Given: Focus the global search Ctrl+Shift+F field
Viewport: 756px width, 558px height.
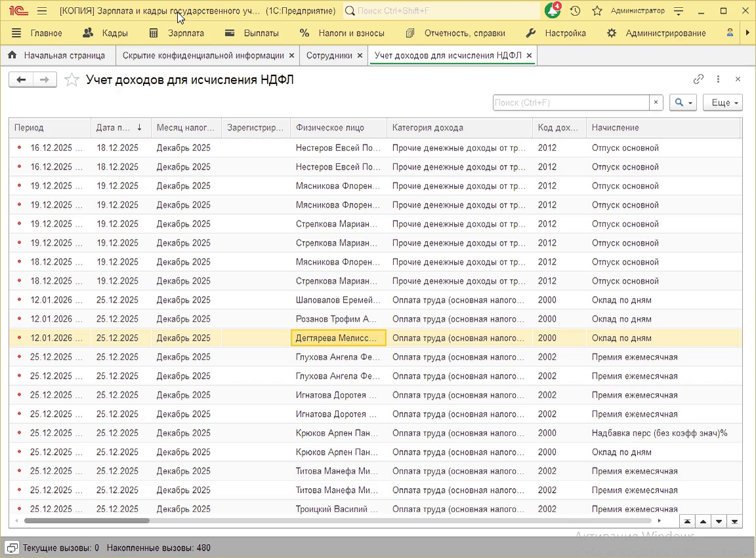Looking at the screenshot, I should (441, 11).
